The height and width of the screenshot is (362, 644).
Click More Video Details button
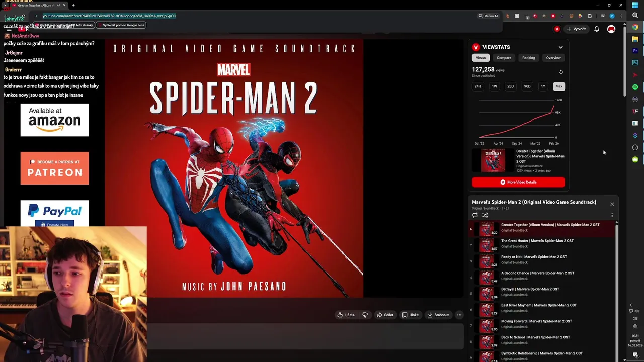[x=518, y=182]
